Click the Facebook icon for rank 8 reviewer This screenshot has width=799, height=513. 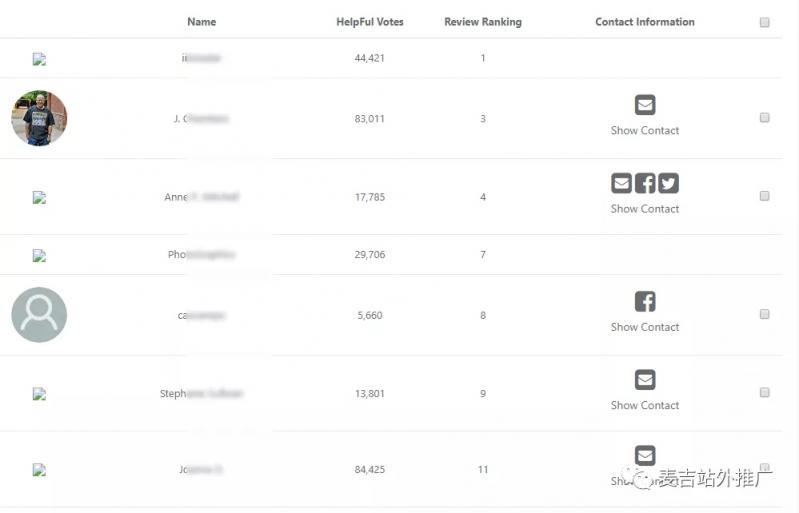[645, 302]
